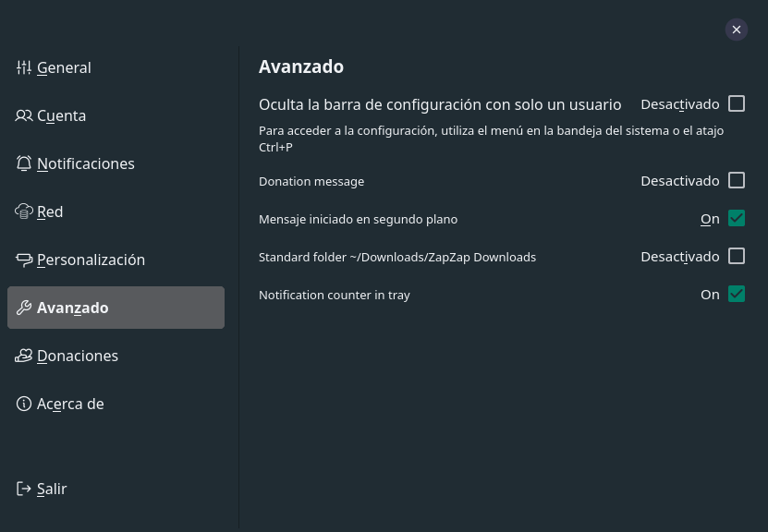The image size is (768, 532).
Task: Click the Cuenta users icon
Action: tap(23, 115)
